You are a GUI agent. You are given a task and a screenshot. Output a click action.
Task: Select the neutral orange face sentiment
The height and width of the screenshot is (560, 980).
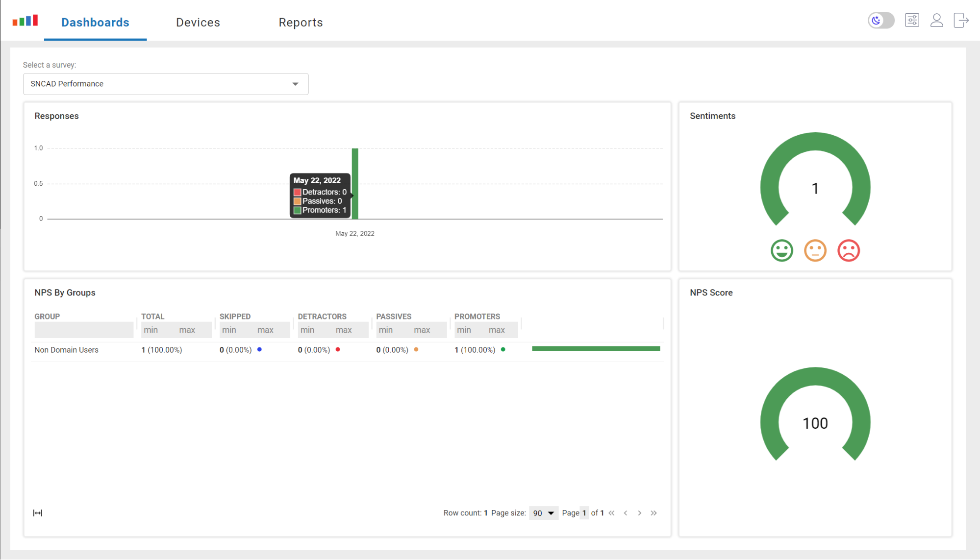coord(815,250)
